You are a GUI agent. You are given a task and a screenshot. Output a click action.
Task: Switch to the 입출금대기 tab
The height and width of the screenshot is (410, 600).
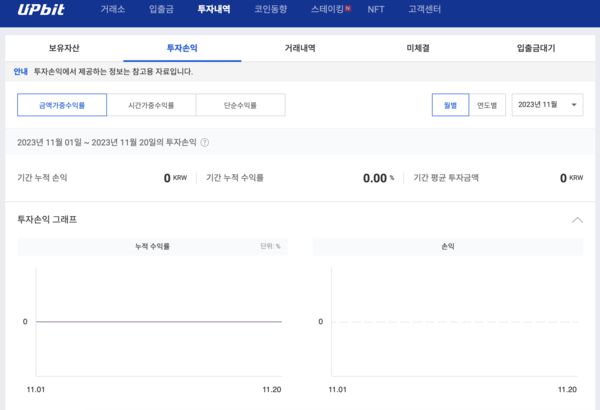[x=536, y=48]
